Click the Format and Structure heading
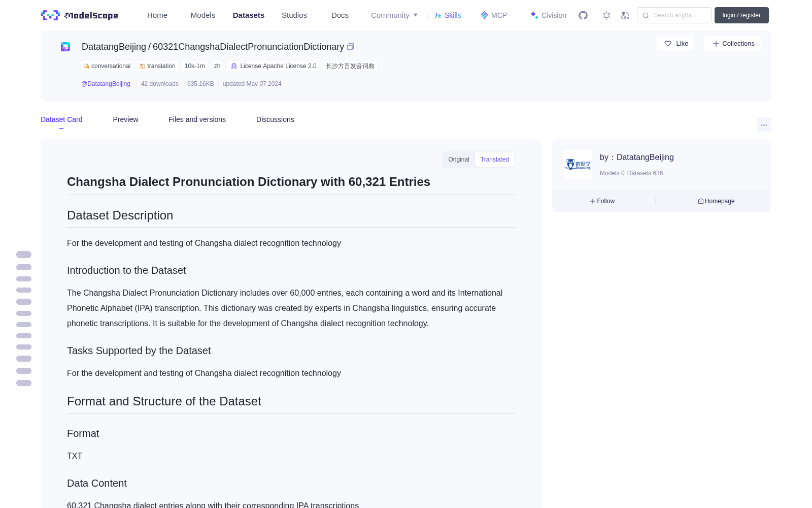 [164, 401]
